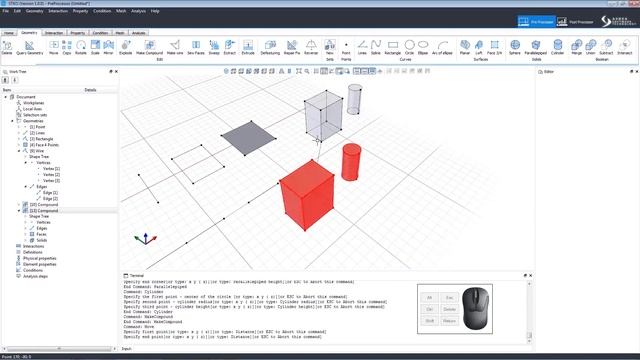Open the Interaction ribbon tab

[x=54, y=33]
